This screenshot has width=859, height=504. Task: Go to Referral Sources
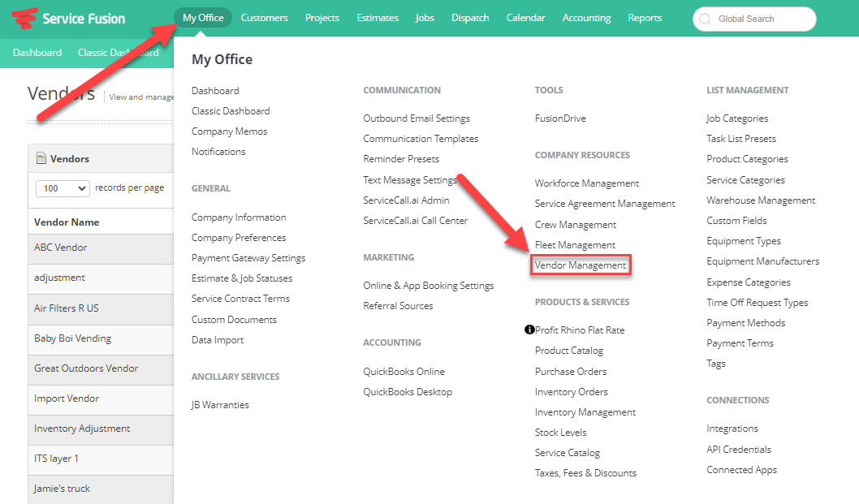pos(398,306)
